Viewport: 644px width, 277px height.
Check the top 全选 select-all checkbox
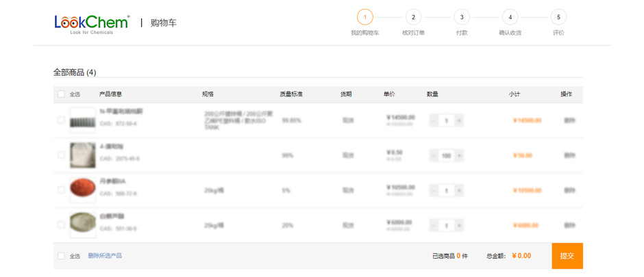61,94
